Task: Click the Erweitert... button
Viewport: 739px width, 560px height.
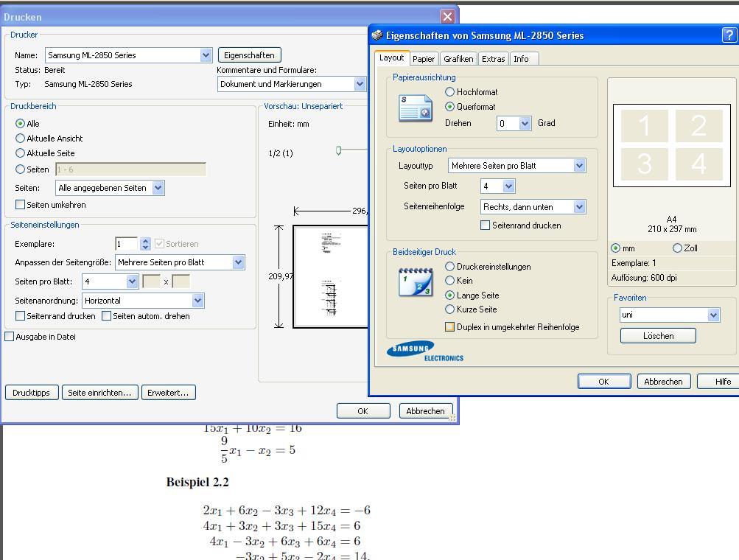Action: click(168, 393)
